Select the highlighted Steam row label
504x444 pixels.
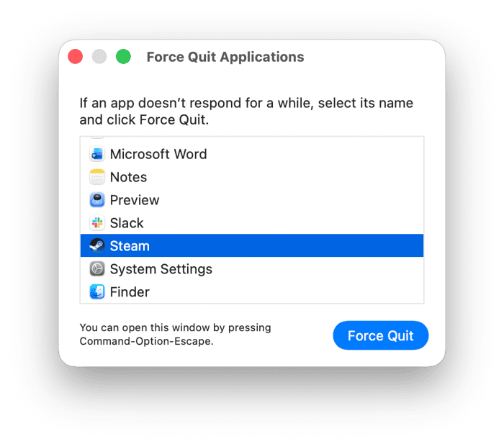(x=130, y=246)
